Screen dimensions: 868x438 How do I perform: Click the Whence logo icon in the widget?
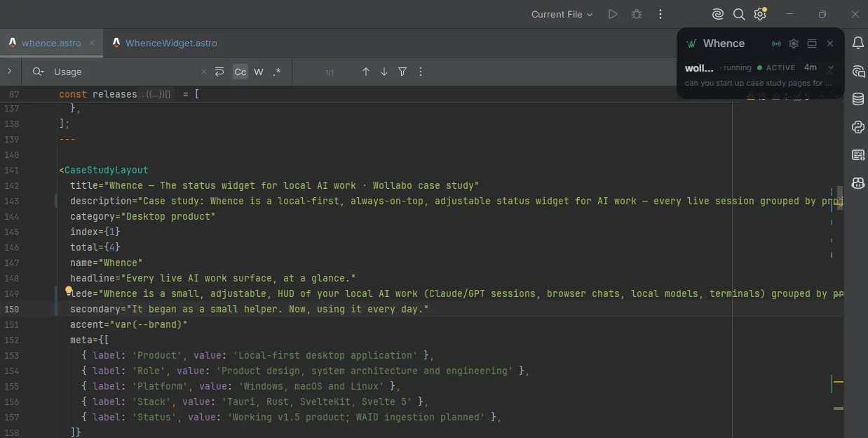click(x=691, y=44)
